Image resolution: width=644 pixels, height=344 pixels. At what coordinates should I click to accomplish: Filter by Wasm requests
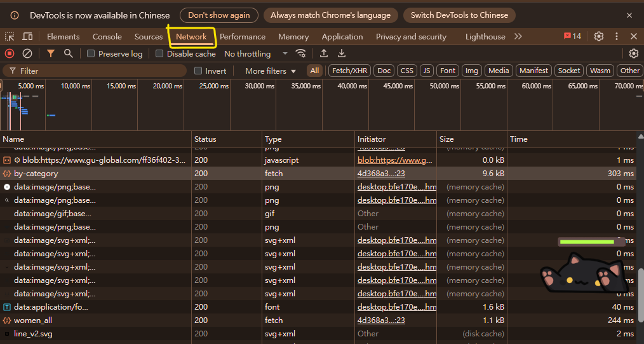pos(600,71)
